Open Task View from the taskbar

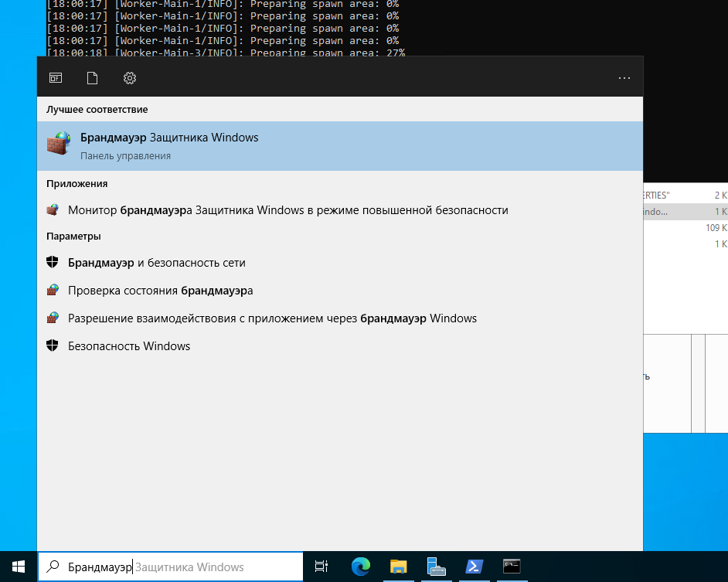321,567
